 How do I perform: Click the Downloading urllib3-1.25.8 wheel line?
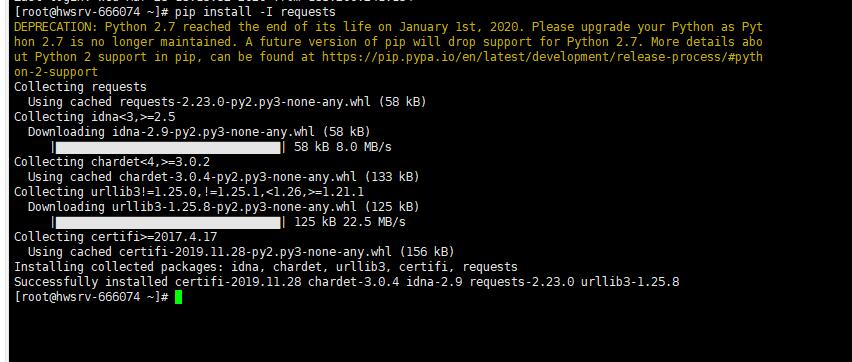click(x=223, y=207)
